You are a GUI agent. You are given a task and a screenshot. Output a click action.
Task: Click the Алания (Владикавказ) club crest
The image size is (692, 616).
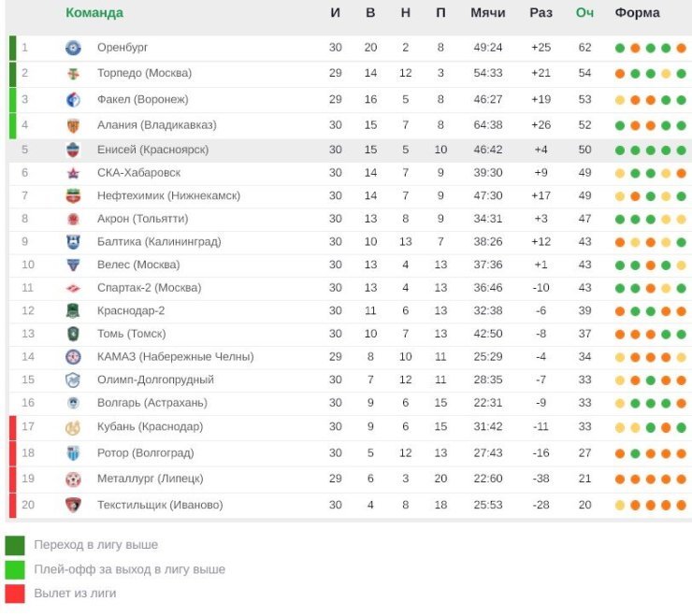click(73, 126)
